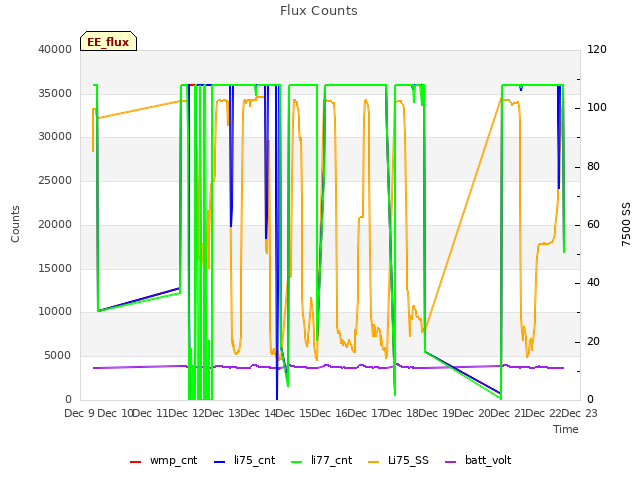
Task: Click the Dec 17 x-axis date label
Action: (366, 413)
